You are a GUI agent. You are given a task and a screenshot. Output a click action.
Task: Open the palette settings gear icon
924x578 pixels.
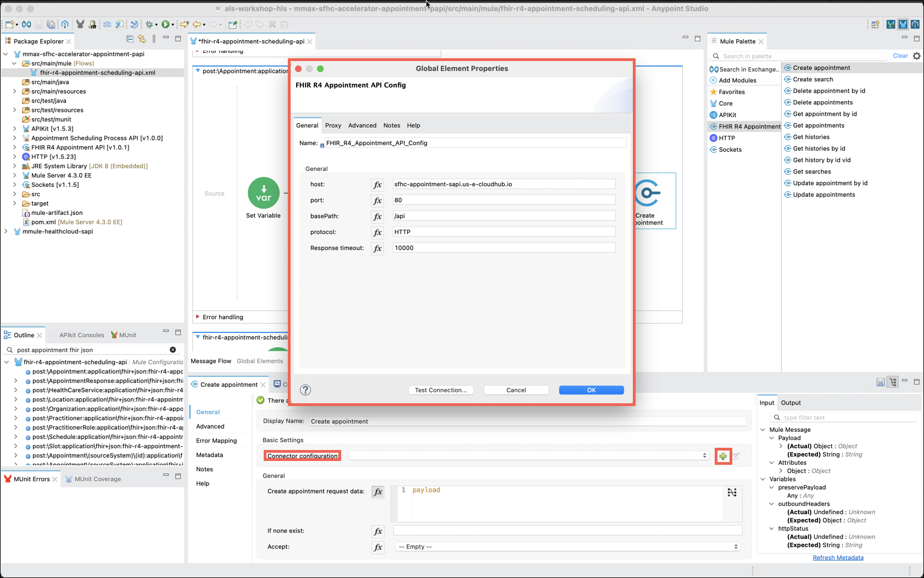tap(917, 56)
